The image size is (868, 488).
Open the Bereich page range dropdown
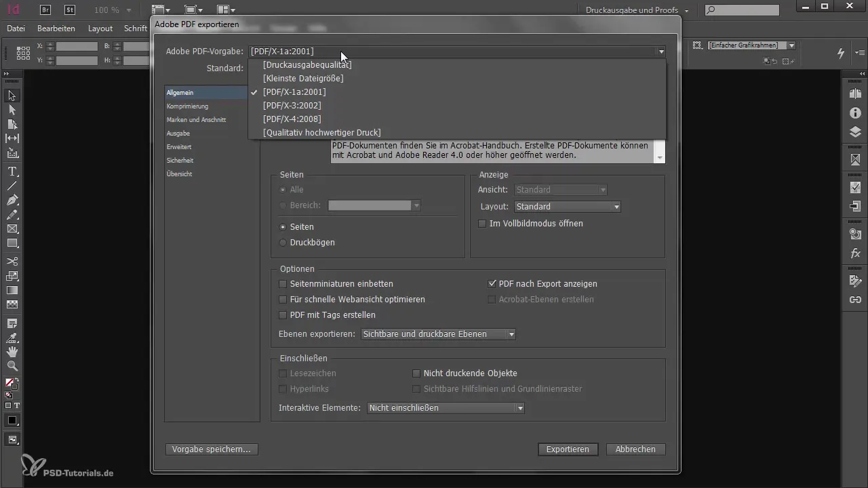(417, 205)
